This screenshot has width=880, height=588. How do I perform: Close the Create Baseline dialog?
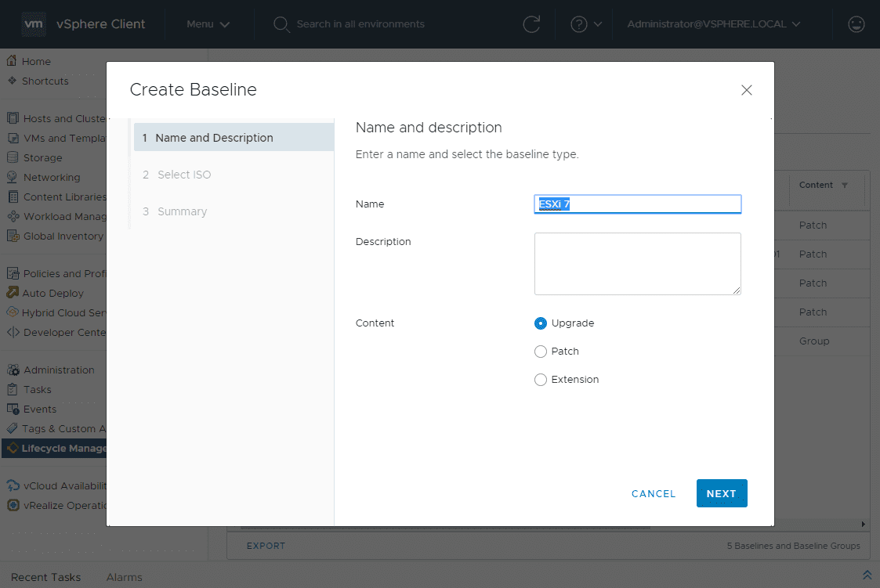click(x=747, y=90)
